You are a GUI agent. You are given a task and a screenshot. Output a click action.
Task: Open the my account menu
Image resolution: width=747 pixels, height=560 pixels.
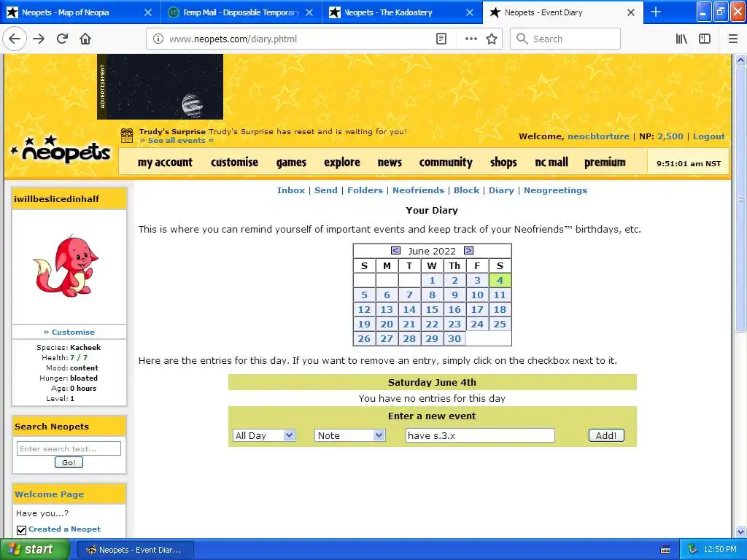(165, 163)
